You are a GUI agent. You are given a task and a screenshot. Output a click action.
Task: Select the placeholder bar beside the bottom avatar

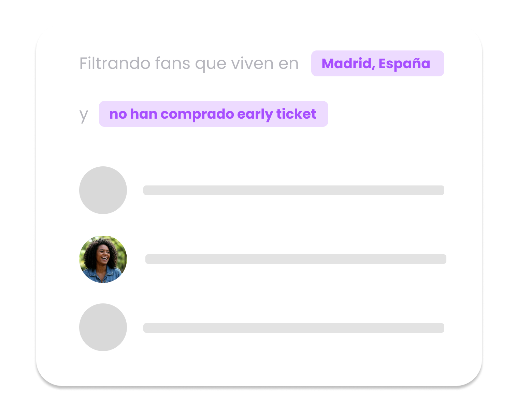pyautogui.click(x=293, y=328)
